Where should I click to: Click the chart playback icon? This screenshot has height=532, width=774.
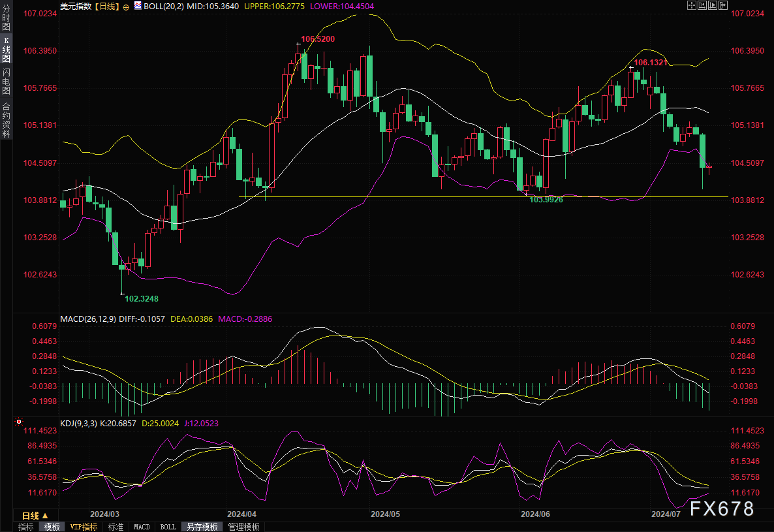tap(713, 5)
